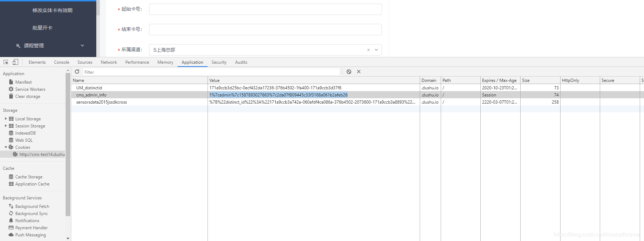Switch to the Memory tab

click(165, 62)
